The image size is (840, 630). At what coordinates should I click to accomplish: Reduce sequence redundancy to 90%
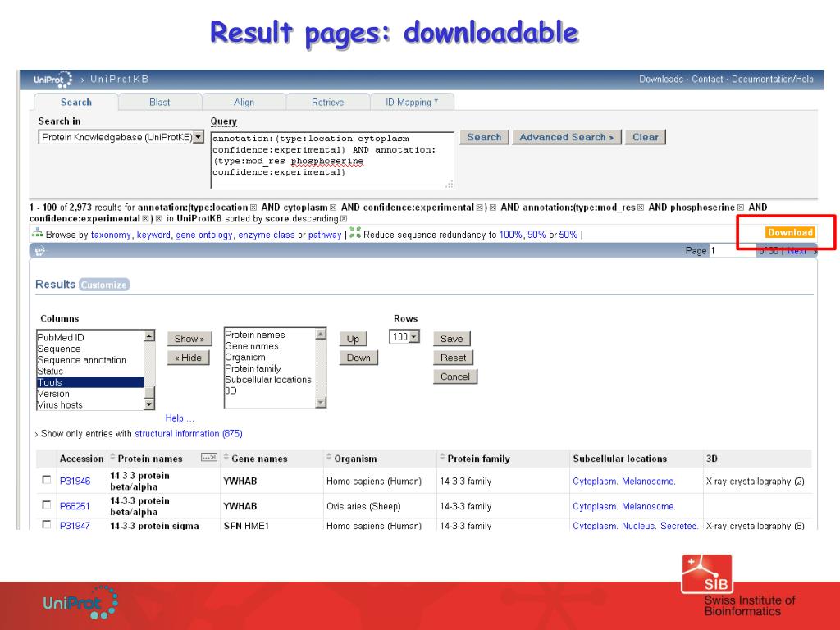(x=536, y=235)
